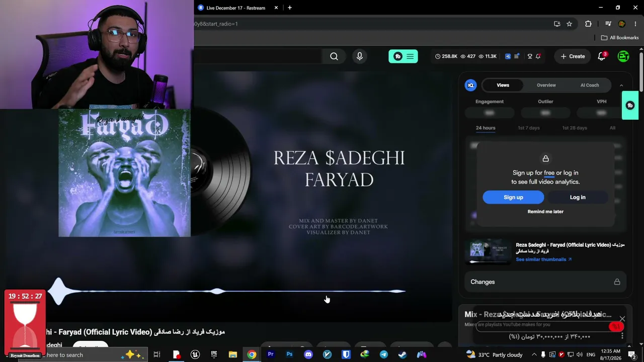Screen dimensions: 644x362
Task: Click the Create button
Action: 573,56
